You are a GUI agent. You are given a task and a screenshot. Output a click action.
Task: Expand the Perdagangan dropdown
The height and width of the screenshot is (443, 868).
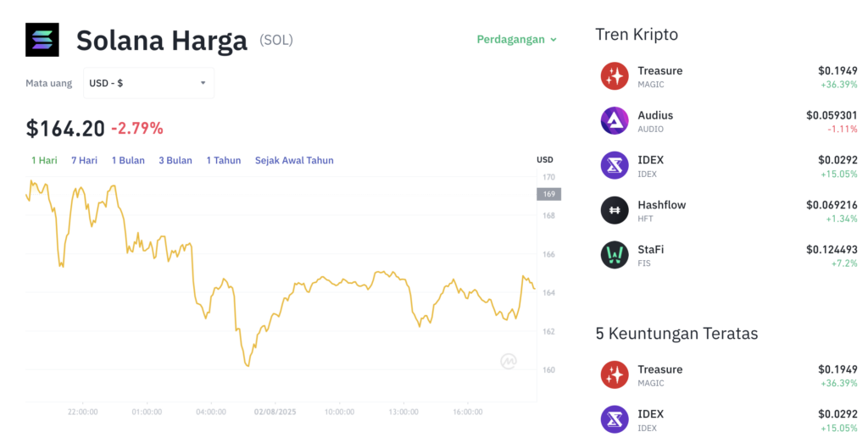pyautogui.click(x=516, y=39)
